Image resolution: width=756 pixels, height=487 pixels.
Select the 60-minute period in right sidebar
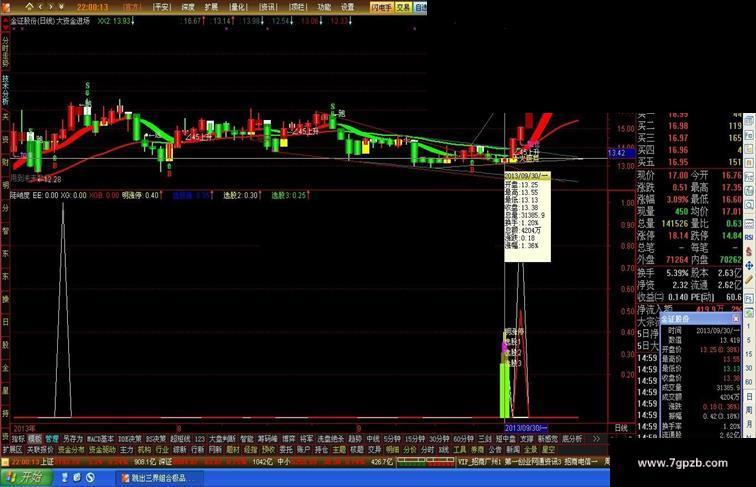(x=749, y=382)
